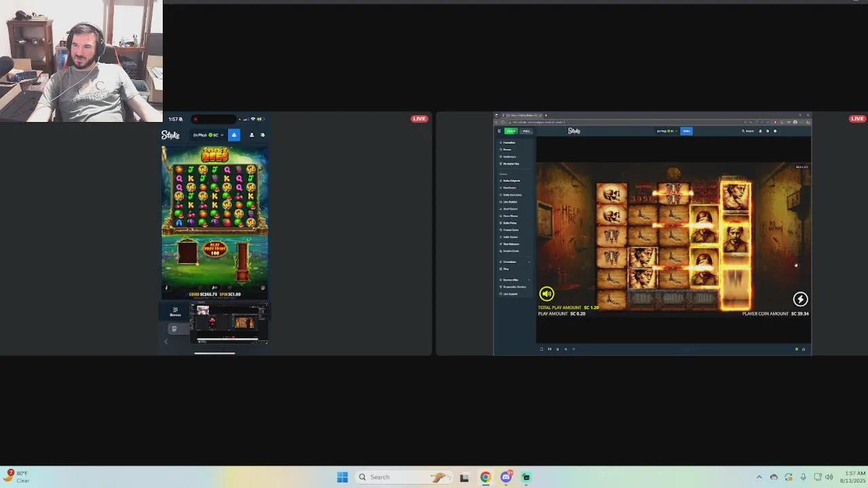Image resolution: width=868 pixels, height=488 pixels.
Task: Open the rightmost icon after the Stake header bell
Action: [775, 131]
